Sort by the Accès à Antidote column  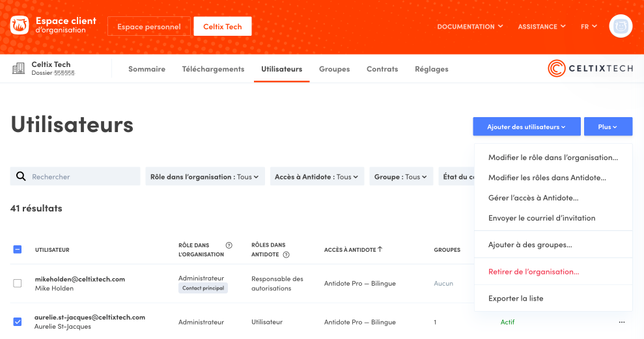coord(353,249)
